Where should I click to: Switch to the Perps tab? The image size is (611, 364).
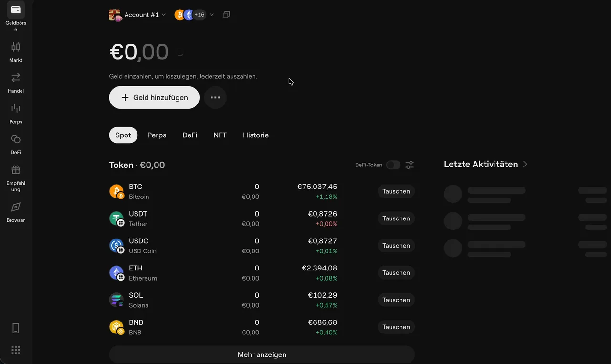157,135
